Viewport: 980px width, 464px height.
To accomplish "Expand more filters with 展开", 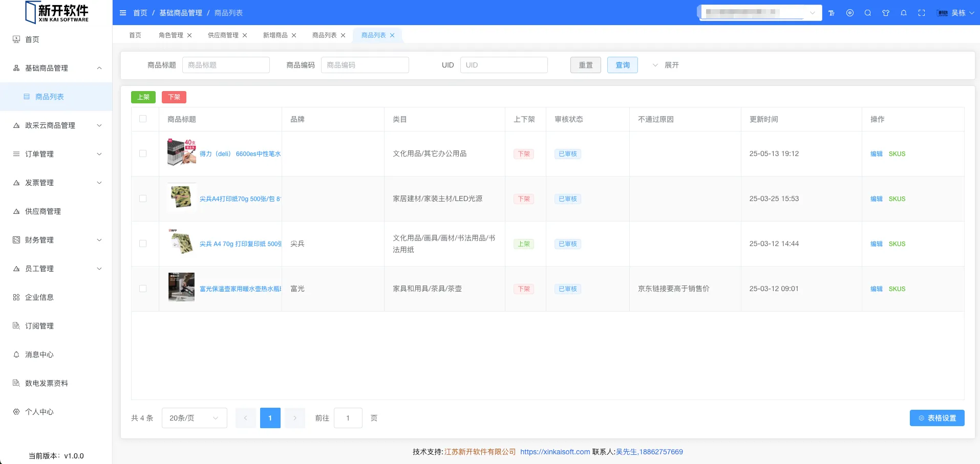I will tap(666, 65).
